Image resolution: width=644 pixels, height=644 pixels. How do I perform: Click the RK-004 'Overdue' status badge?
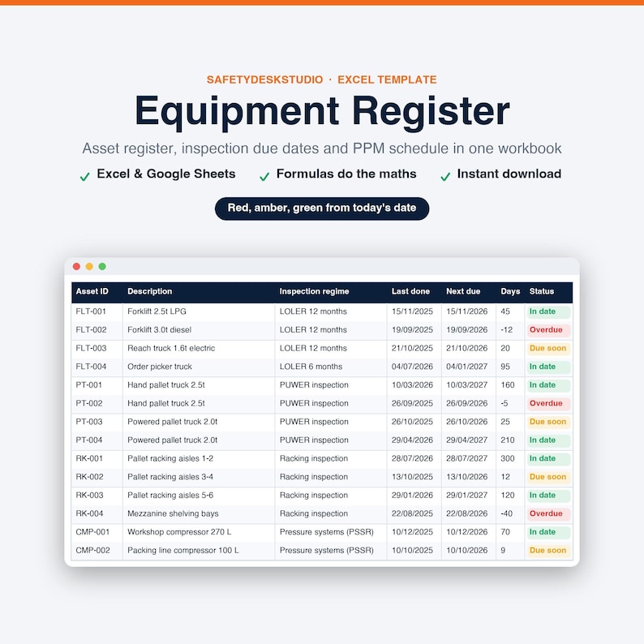click(x=549, y=513)
